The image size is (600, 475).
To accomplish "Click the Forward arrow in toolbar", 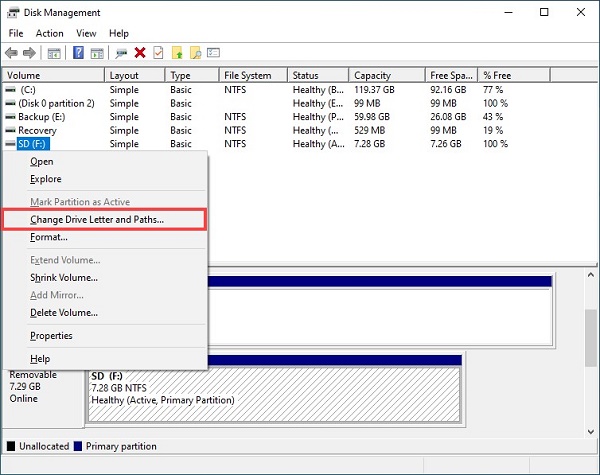I will point(29,53).
